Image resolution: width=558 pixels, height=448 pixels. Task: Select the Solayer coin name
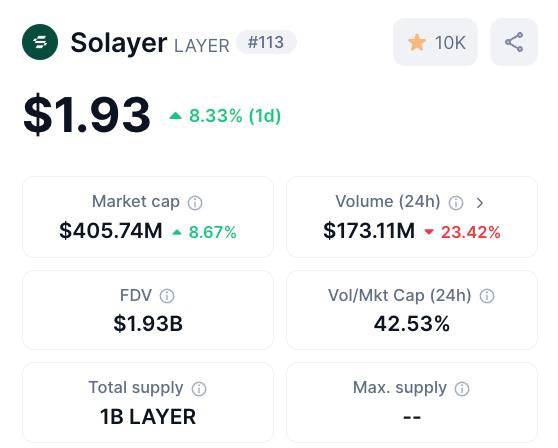click(119, 43)
